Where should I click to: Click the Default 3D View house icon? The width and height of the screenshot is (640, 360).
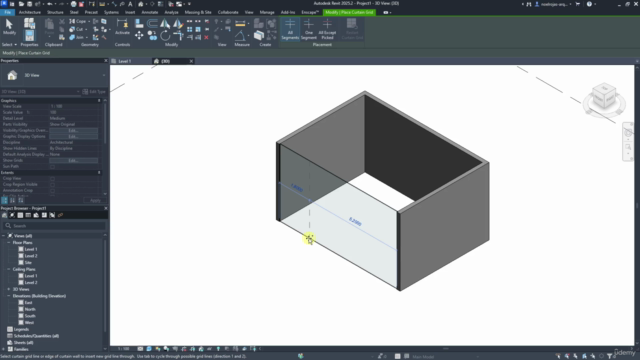tap(140, 4)
